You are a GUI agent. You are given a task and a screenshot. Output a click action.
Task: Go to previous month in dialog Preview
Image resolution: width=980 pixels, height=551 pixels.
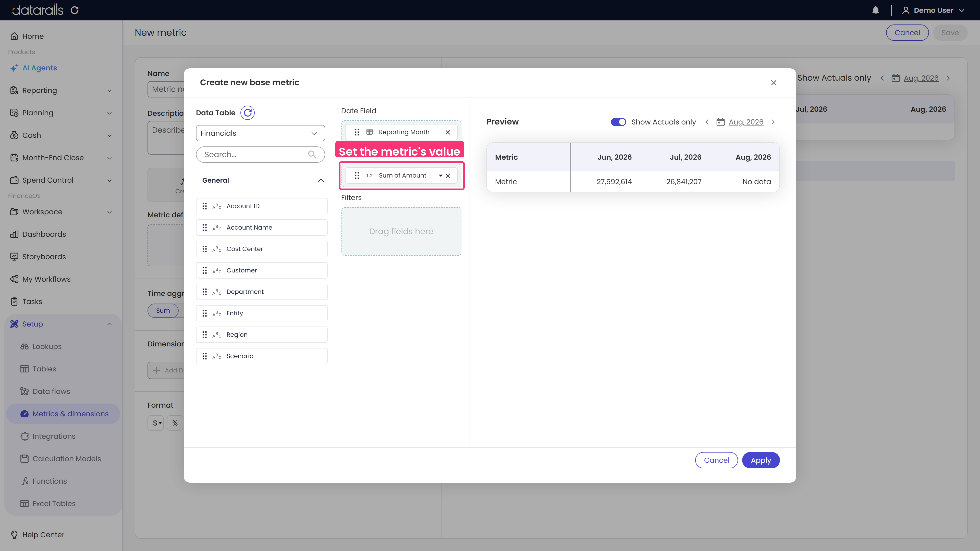point(707,122)
